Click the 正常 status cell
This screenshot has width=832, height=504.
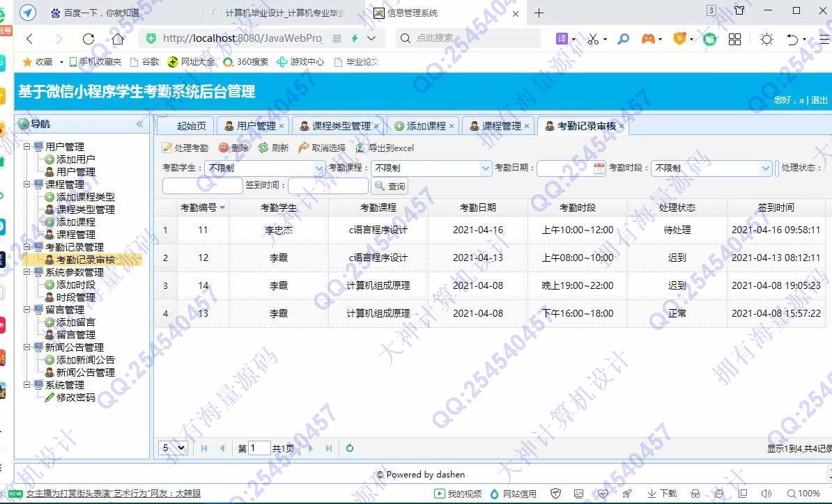pyautogui.click(x=677, y=313)
